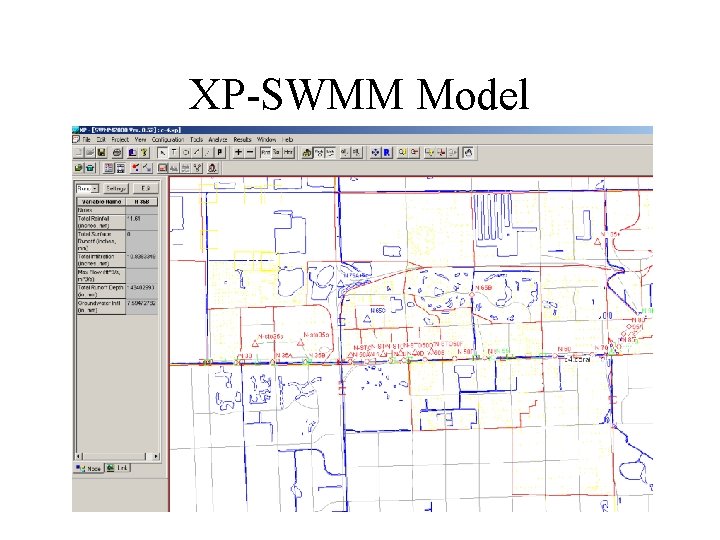720x540 pixels.
Task: Select the dashed link tool
Action: (208, 152)
